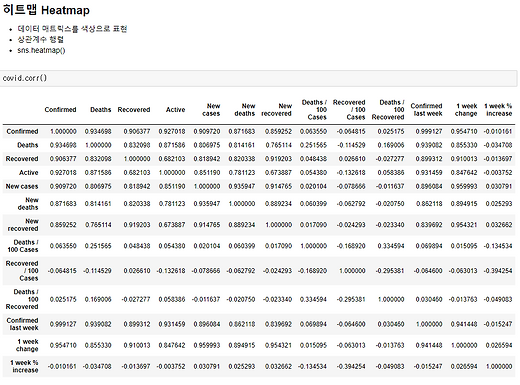Click cell value -0.134534 in 1 week % increase row
Image resolution: width=520 pixels, height=385 pixels.
click(312, 366)
